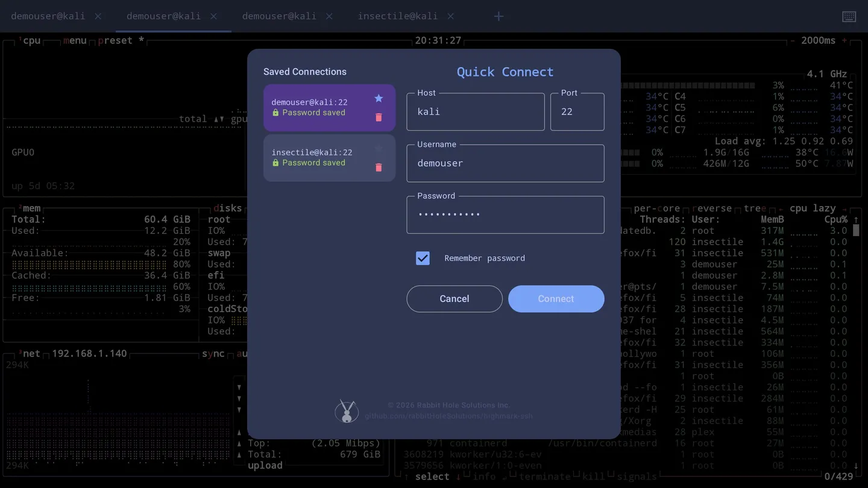The height and width of the screenshot is (488, 868).
Task: Click the Rabbit Hole Solutions rabbit logo
Action: tap(347, 410)
